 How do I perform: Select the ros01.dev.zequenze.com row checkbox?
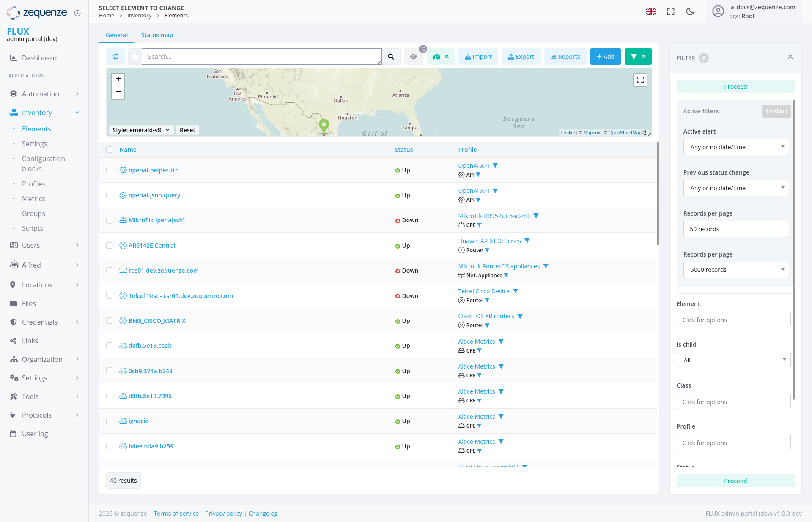pos(110,271)
